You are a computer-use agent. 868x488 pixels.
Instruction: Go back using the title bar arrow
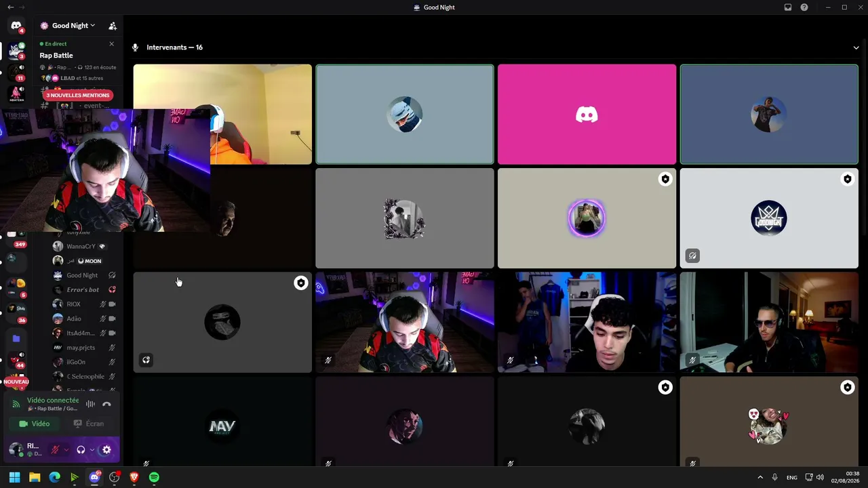tap(10, 7)
